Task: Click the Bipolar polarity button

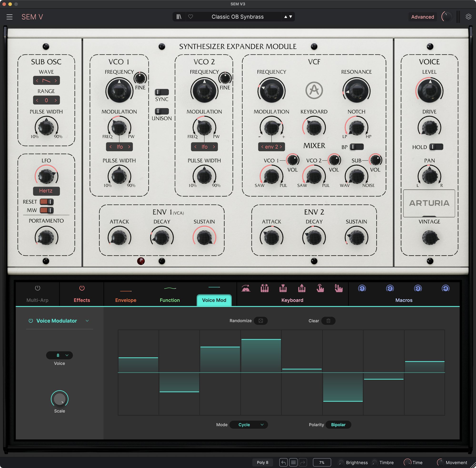Action: pyautogui.click(x=338, y=425)
